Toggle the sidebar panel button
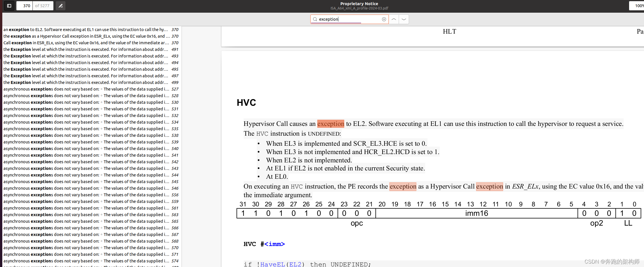The image size is (644, 267). [9, 6]
